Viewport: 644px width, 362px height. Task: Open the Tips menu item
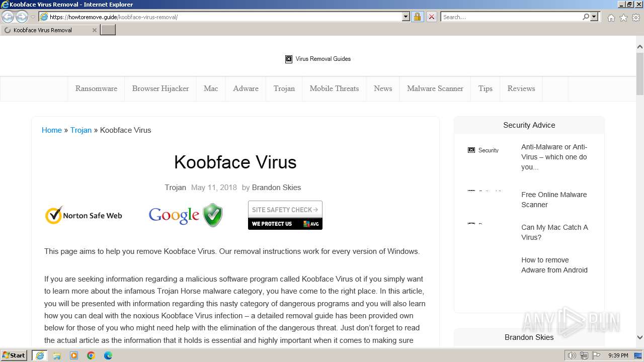click(486, 88)
